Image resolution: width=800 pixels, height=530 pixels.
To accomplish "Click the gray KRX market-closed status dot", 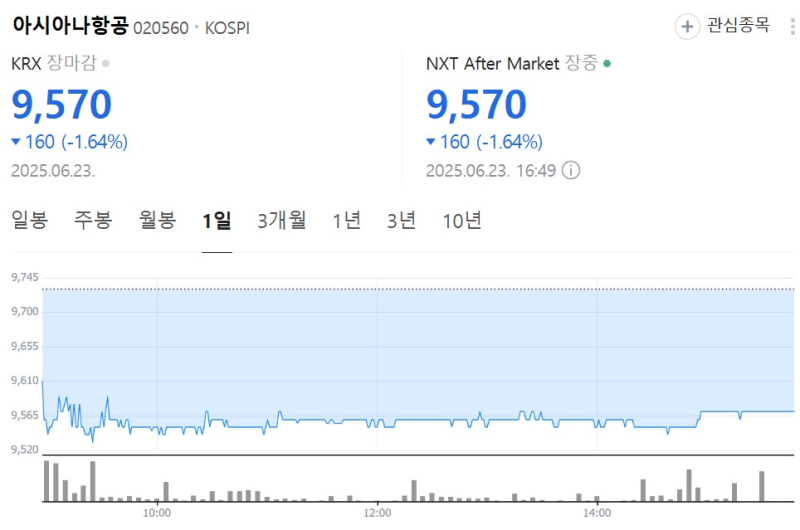I will (x=106, y=64).
